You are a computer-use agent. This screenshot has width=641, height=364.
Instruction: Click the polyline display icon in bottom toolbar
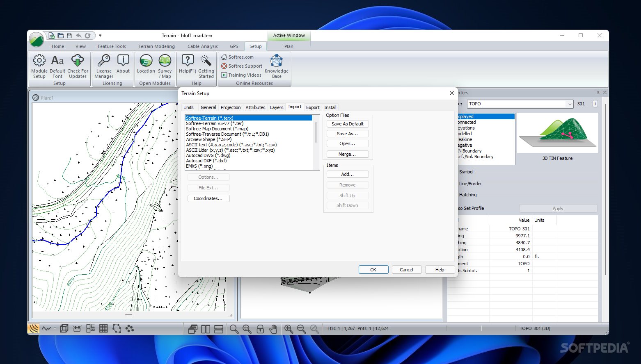point(46,328)
